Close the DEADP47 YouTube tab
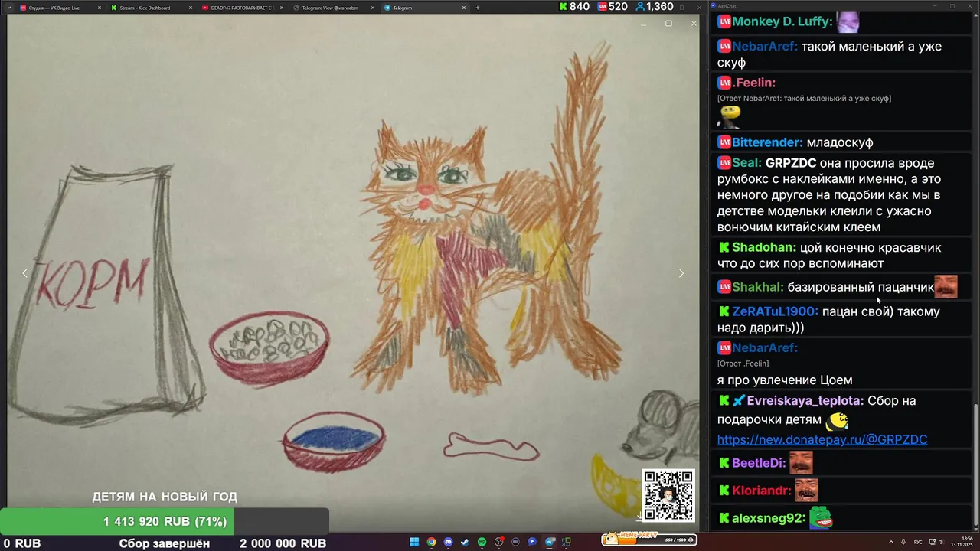 point(281,8)
